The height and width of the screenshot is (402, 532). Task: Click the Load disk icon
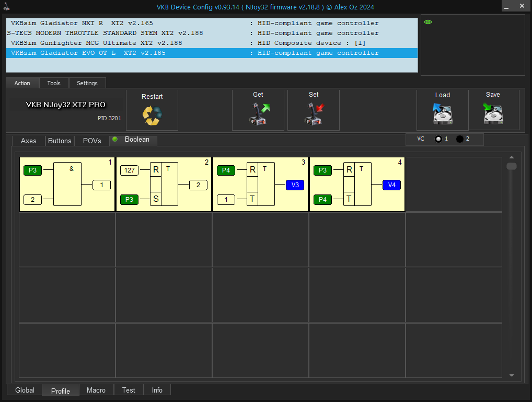443,114
